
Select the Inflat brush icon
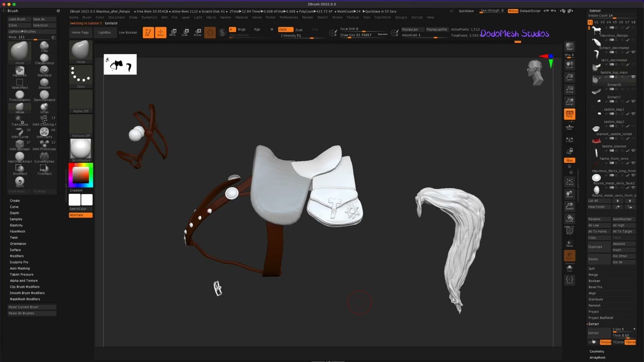[x=44, y=108]
